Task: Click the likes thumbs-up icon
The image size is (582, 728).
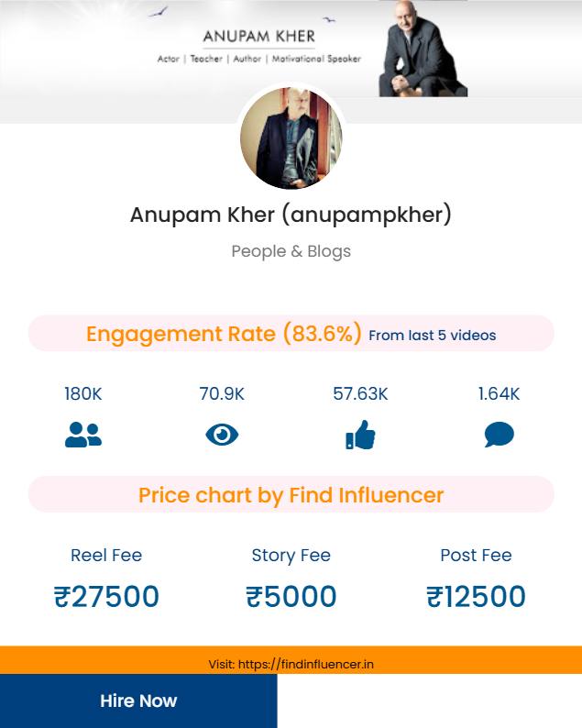Action: (x=360, y=435)
